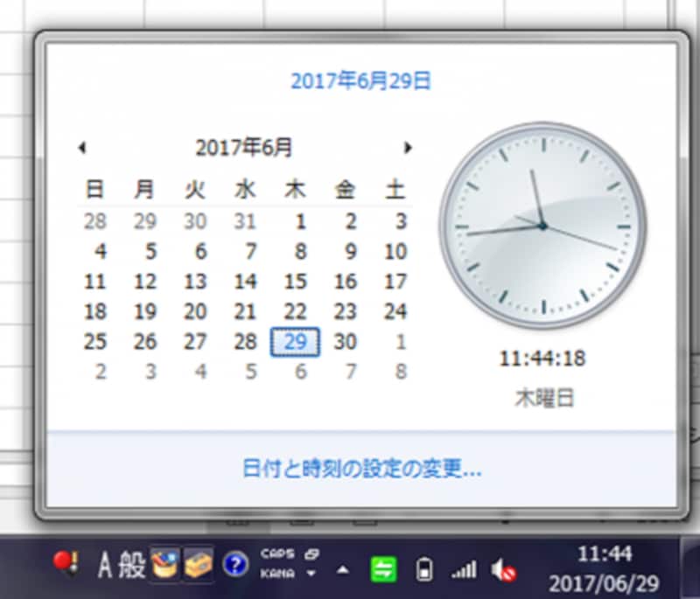
Task: Go to next month with right arrow
Action: click(408, 148)
